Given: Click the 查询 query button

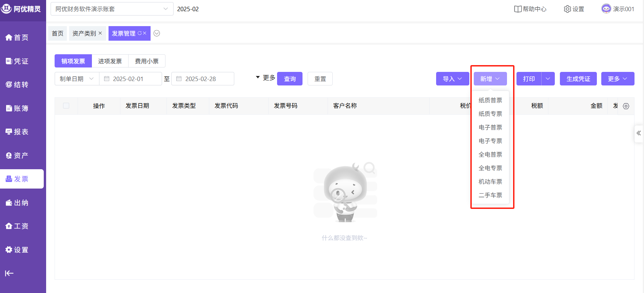Looking at the screenshot, I should tap(290, 79).
